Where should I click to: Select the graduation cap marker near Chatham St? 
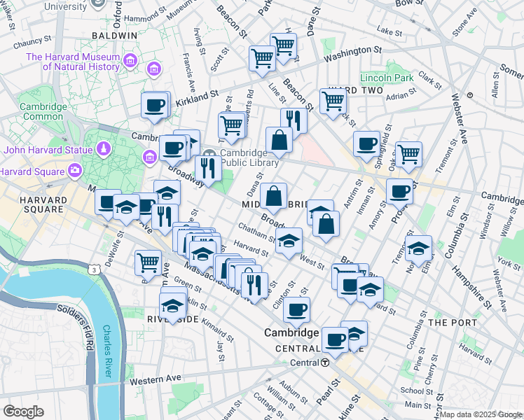[x=288, y=241]
